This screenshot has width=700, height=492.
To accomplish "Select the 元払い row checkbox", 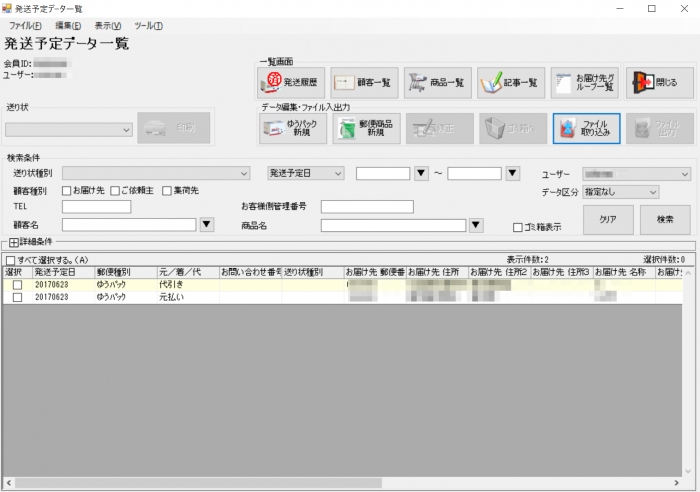I will tap(17, 297).
